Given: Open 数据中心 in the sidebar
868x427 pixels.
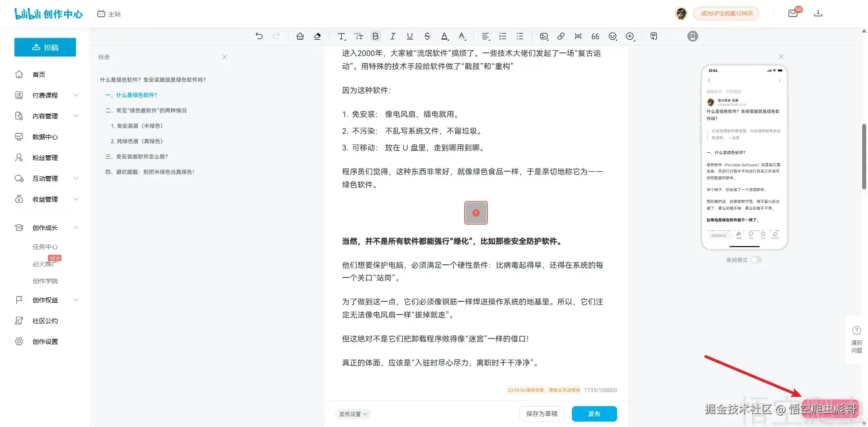Looking at the screenshot, I should tap(45, 137).
